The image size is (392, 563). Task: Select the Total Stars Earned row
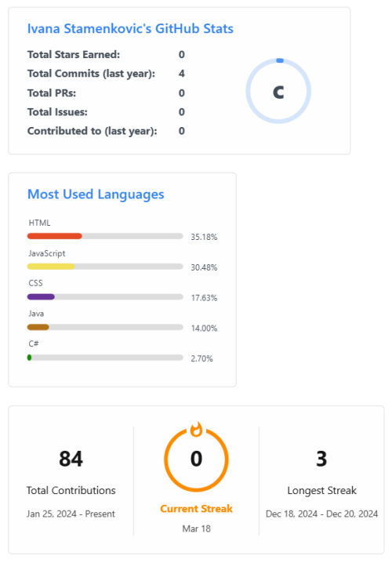[107, 55]
